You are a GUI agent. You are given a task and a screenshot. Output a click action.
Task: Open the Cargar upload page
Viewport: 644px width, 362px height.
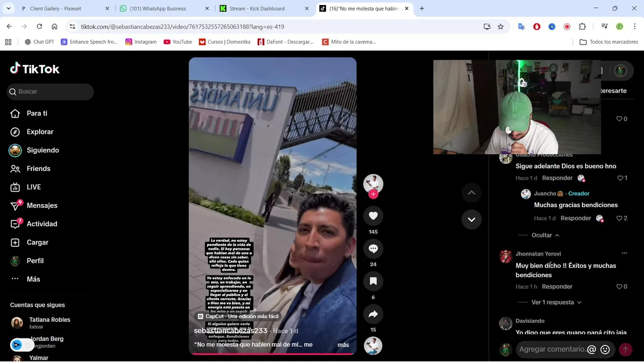coord(29,242)
